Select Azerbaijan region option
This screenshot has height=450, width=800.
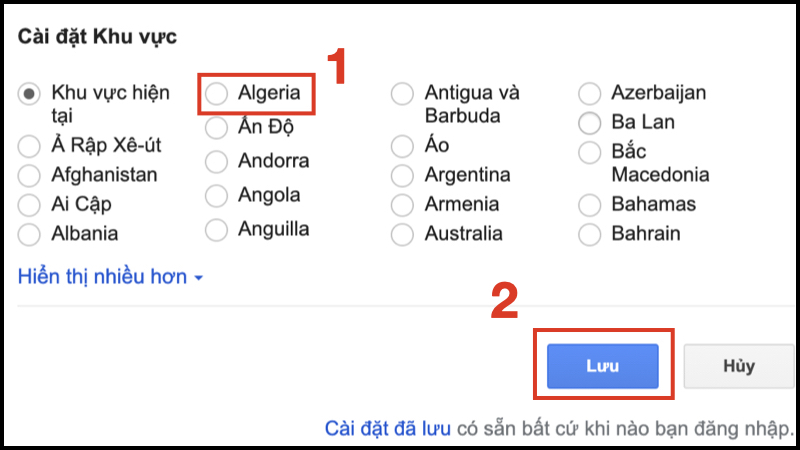coord(590,94)
